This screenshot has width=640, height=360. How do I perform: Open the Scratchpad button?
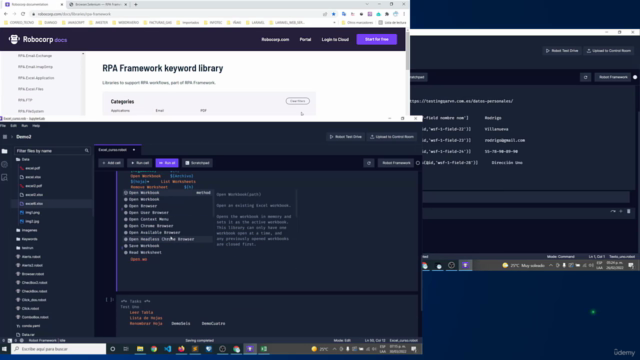(197, 163)
